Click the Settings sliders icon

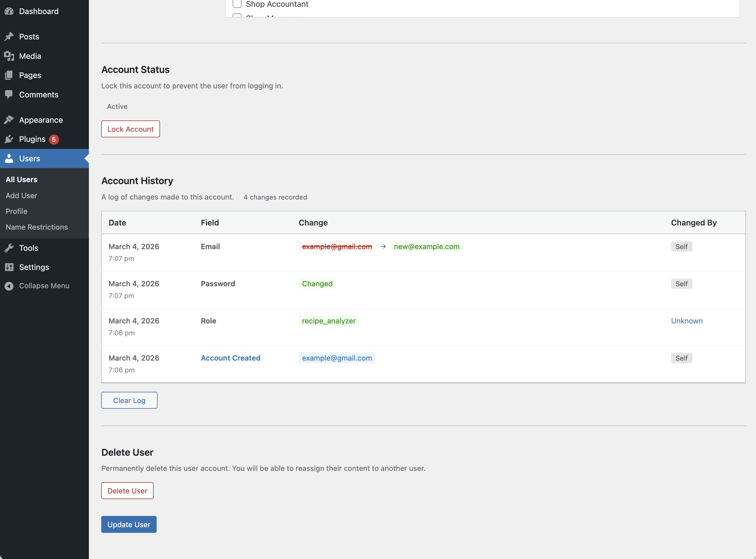click(x=9, y=267)
